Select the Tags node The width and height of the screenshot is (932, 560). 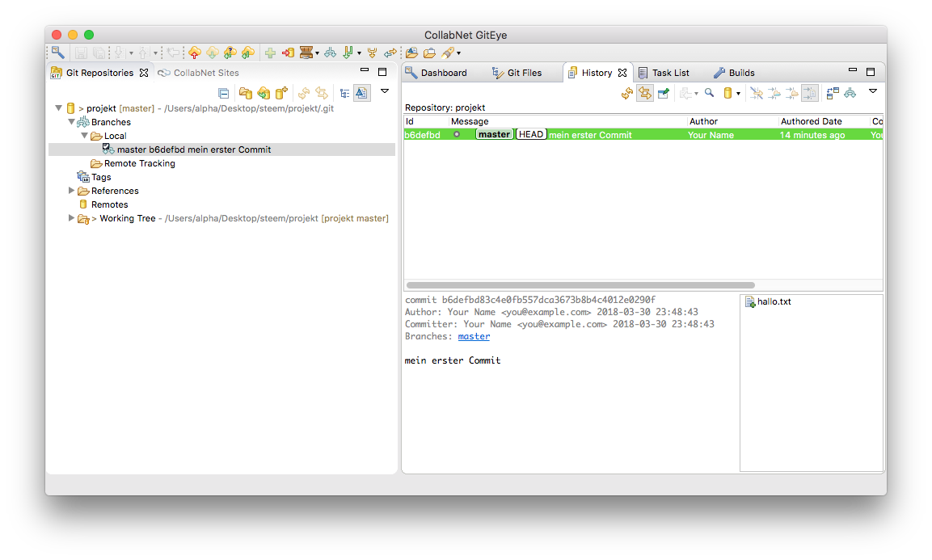pyautogui.click(x=95, y=177)
